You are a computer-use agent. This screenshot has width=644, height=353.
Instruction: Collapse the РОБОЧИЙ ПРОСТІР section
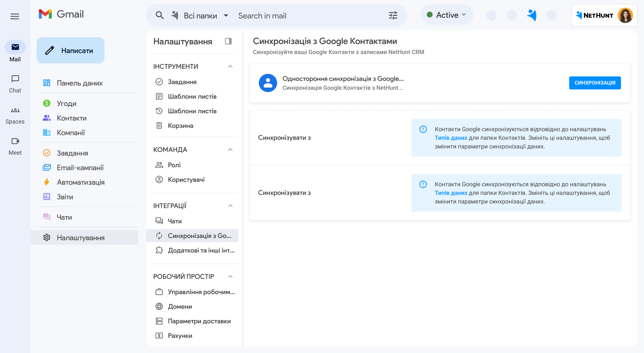pyautogui.click(x=231, y=277)
